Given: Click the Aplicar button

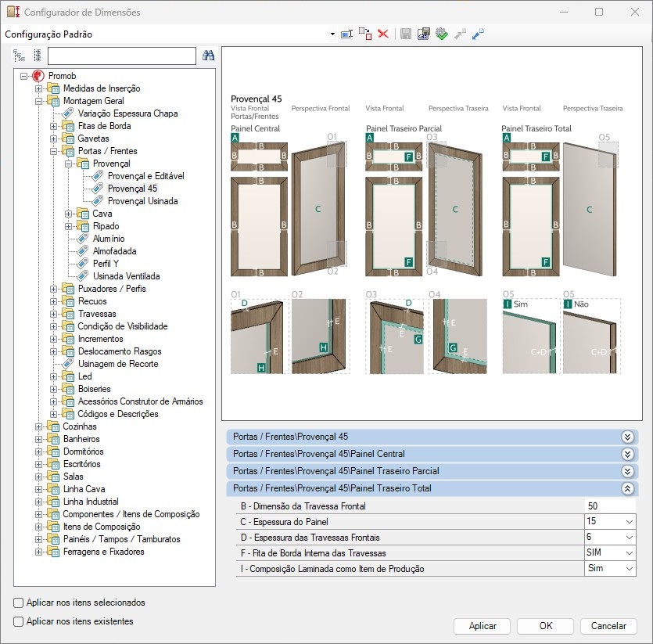Looking at the screenshot, I should coord(483,626).
